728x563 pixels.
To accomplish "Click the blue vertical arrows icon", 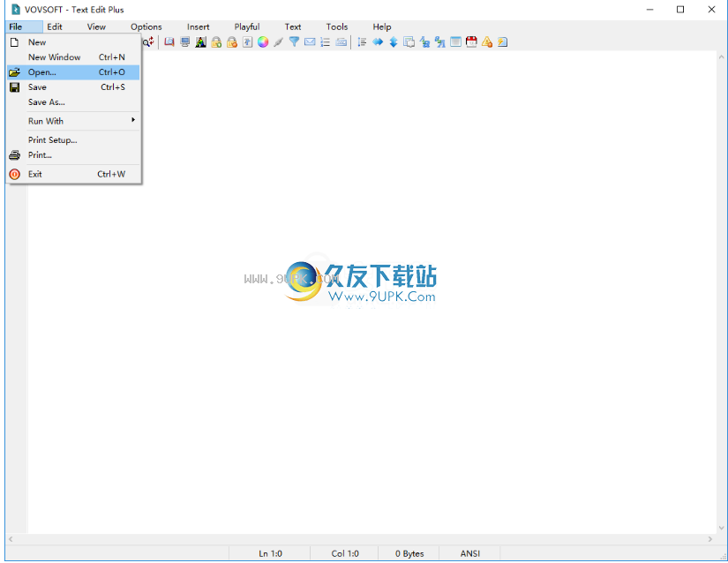I will point(394,42).
